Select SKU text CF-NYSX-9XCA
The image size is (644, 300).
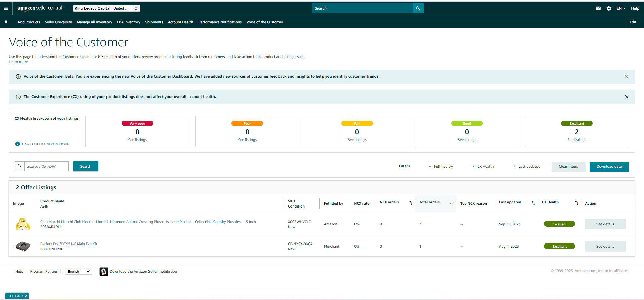tap(300, 244)
